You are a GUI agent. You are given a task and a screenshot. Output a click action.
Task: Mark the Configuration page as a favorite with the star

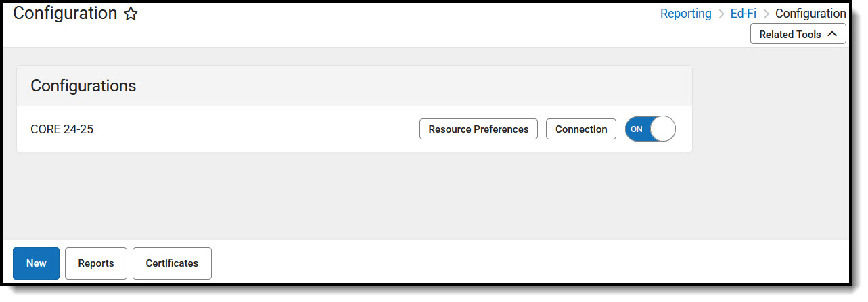[x=131, y=14]
